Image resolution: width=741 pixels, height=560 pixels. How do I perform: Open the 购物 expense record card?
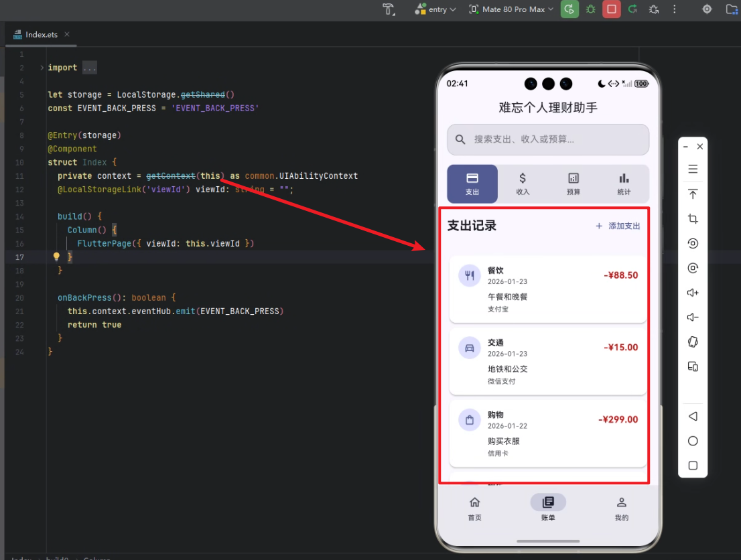(547, 433)
